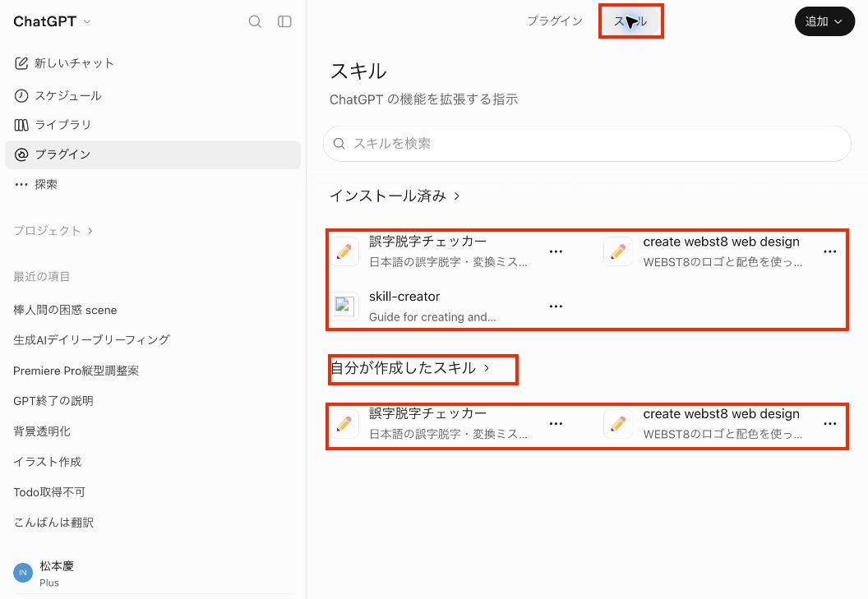Click the skill-creator thumbnail icon
The height and width of the screenshot is (599, 868).
coord(344,306)
